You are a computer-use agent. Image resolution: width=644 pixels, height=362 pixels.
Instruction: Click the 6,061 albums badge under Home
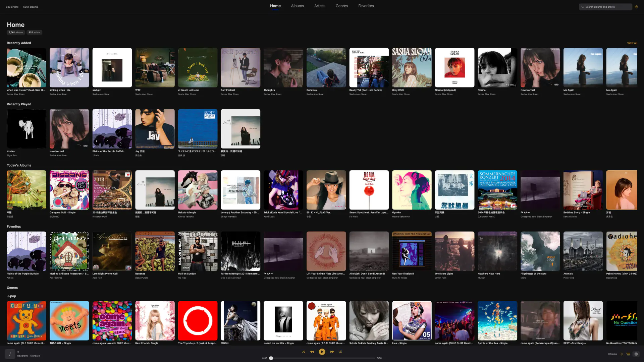tap(16, 33)
